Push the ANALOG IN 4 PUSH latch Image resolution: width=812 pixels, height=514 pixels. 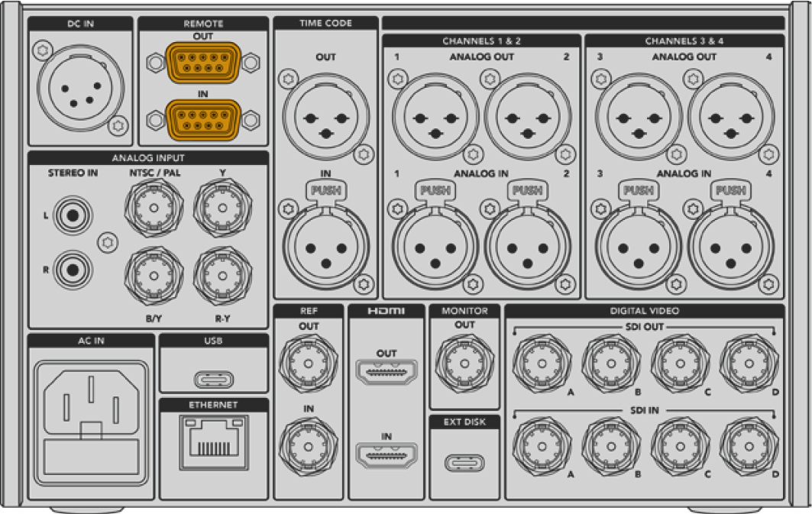point(731,190)
